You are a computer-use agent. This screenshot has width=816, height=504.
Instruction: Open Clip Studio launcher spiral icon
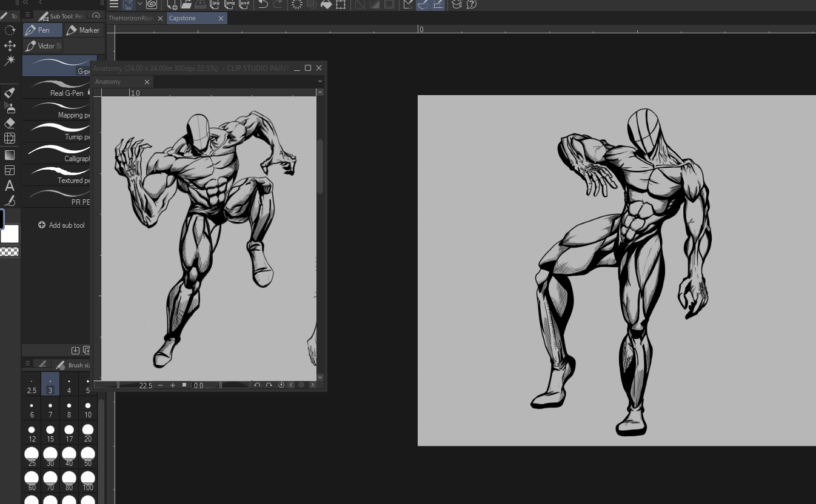[x=152, y=4]
